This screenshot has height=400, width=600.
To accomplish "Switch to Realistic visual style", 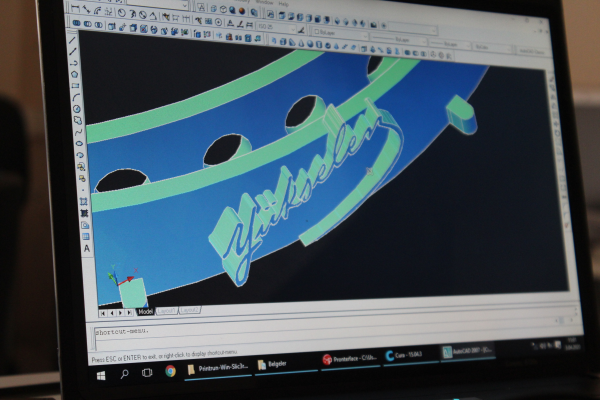I will click(x=233, y=10).
